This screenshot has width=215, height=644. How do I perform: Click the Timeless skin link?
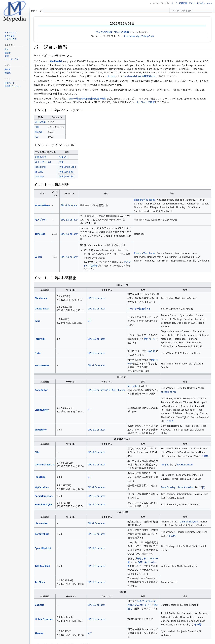40,234
